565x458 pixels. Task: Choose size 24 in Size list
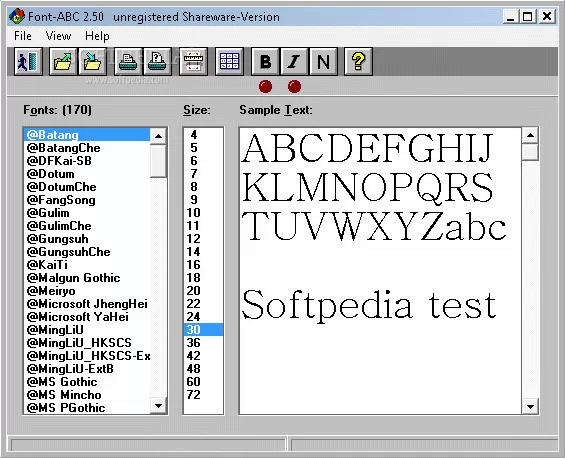click(203, 316)
